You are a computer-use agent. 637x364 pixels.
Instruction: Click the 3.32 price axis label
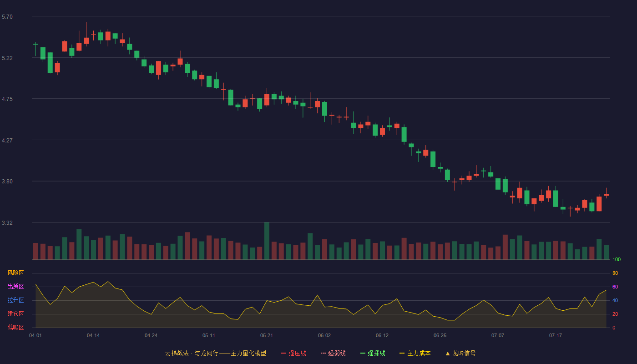(7, 223)
